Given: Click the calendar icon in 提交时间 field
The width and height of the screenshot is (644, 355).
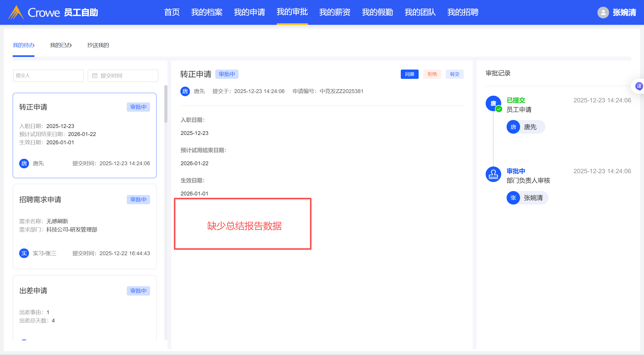Looking at the screenshot, I should coord(95,76).
